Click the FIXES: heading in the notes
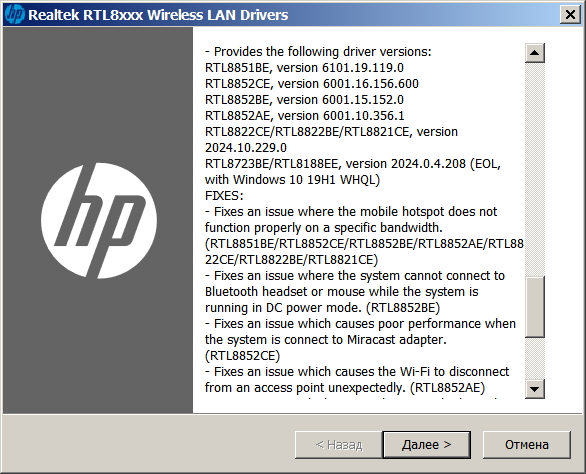The width and height of the screenshot is (586, 474). point(224,196)
